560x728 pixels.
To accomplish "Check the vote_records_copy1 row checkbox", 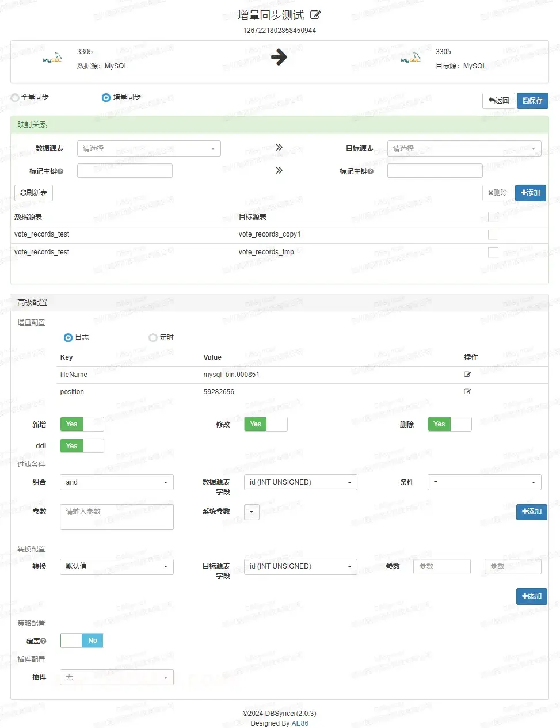I will tap(493, 234).
